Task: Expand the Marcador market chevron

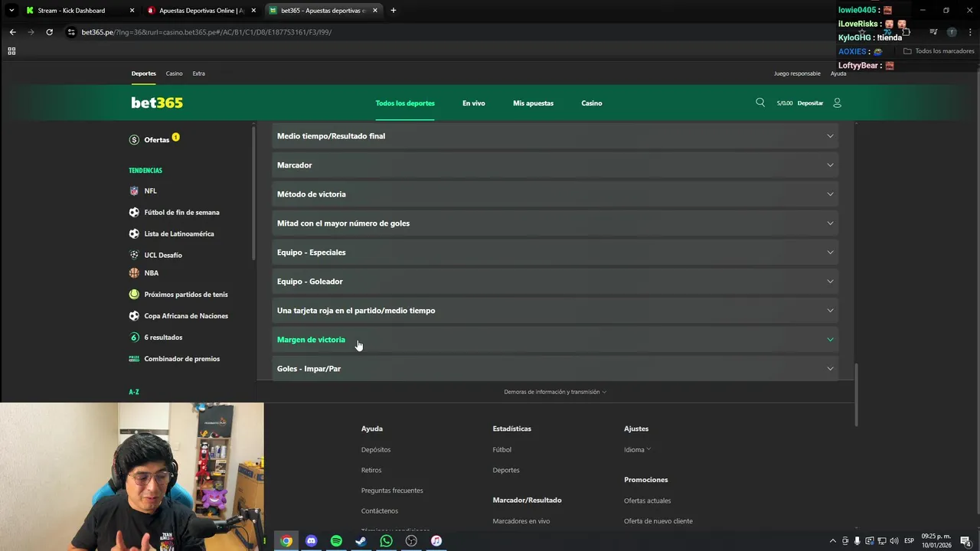Action: coord(830,165)
